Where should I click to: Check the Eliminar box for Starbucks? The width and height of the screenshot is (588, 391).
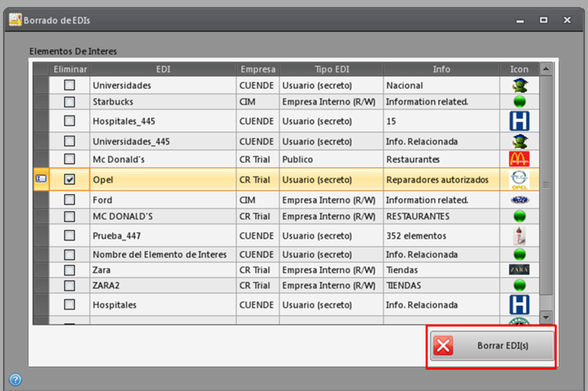tap(69, 101)
